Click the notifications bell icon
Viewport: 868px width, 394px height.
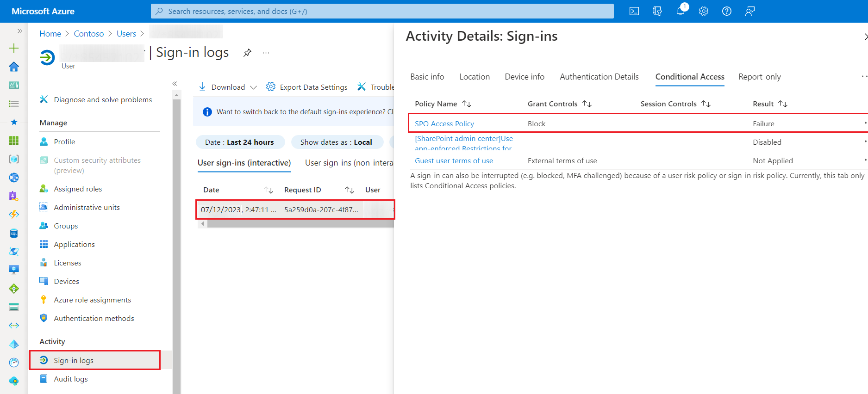680,11
